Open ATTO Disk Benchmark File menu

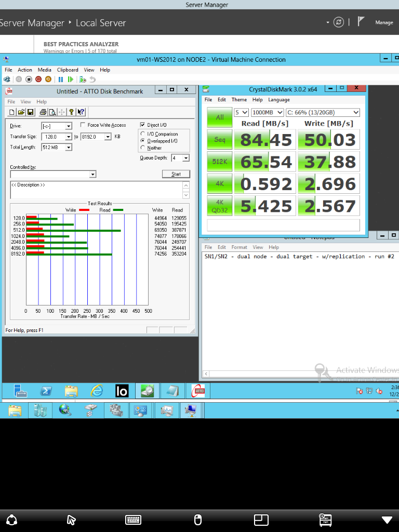11,101
